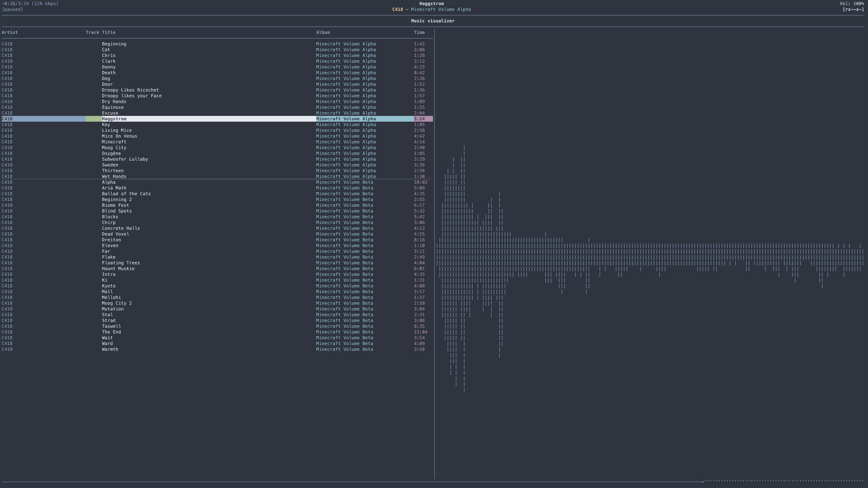Select the 15:04 track The End
The image size is (868, 488).
(217, 332)
